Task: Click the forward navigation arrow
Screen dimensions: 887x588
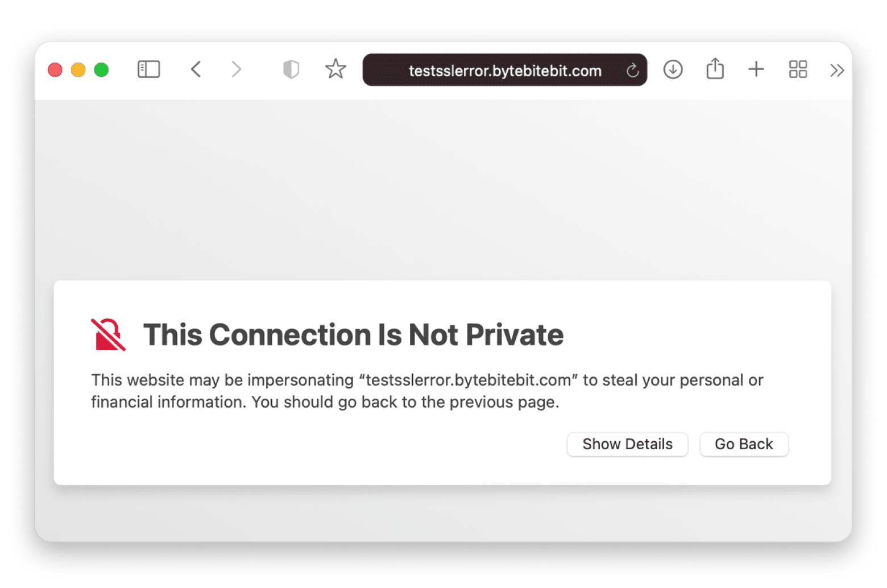Action: coord(237,70)
